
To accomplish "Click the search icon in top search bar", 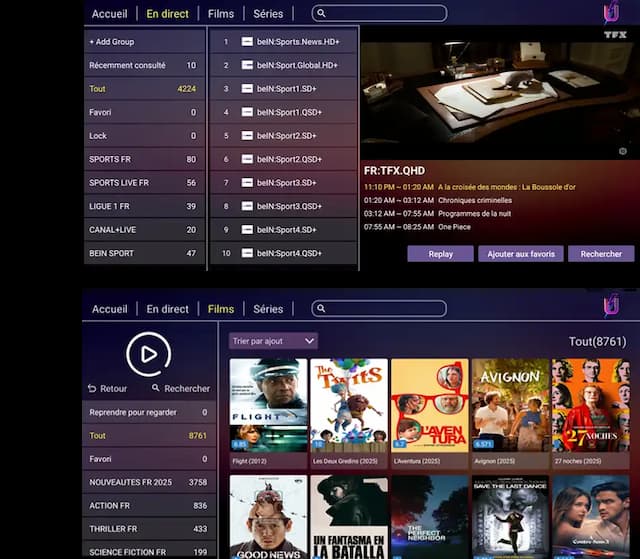I will point(321,14).
